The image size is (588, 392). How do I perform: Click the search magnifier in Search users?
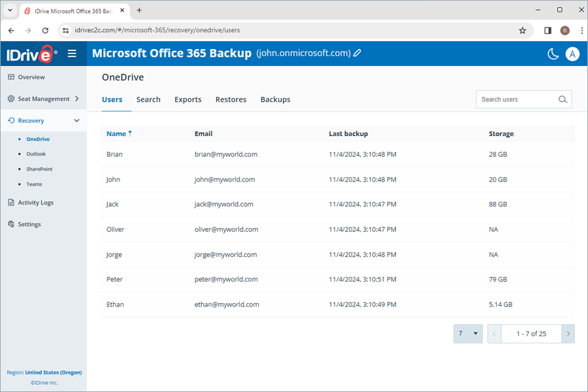pos(563,99)
